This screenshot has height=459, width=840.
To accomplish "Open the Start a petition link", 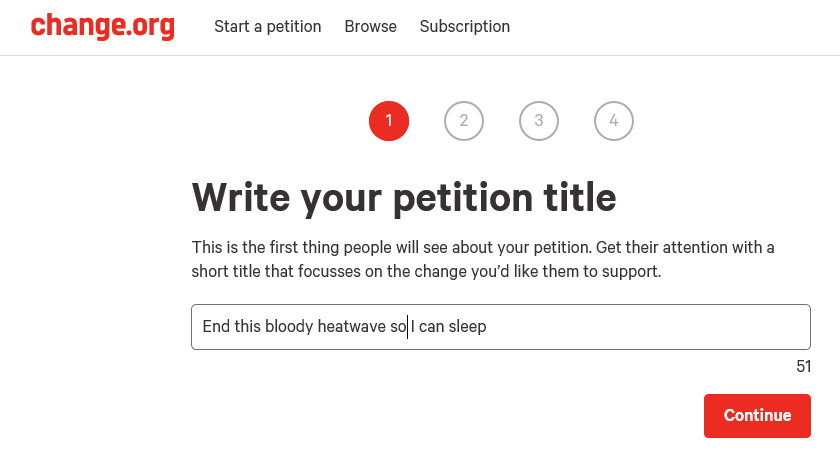I will 268,26.
